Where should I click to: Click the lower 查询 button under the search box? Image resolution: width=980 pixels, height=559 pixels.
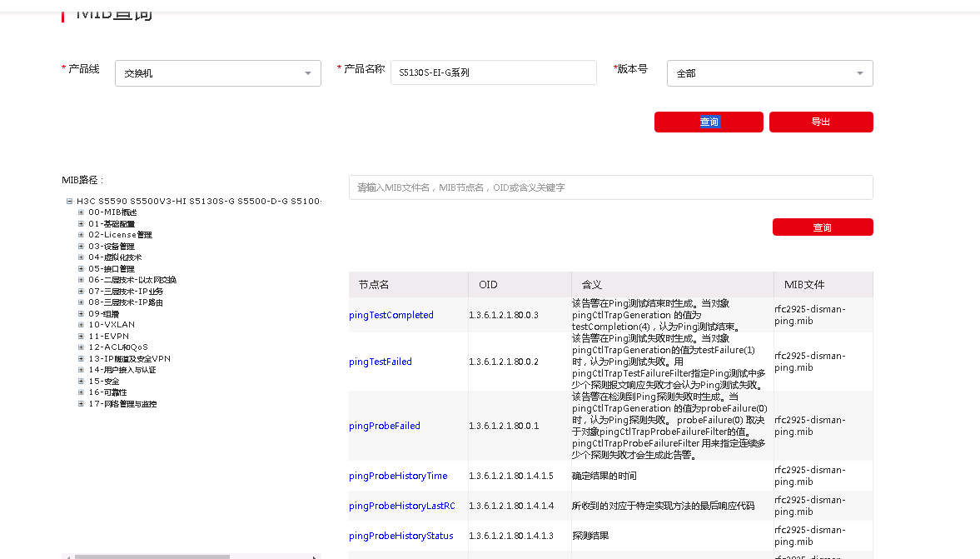(x=823, y=227)
